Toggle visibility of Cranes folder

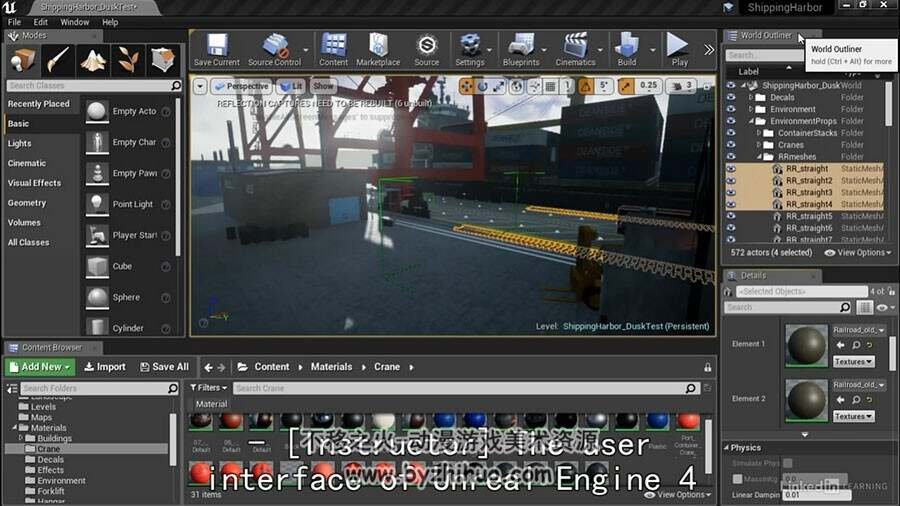tap(731, 145)
